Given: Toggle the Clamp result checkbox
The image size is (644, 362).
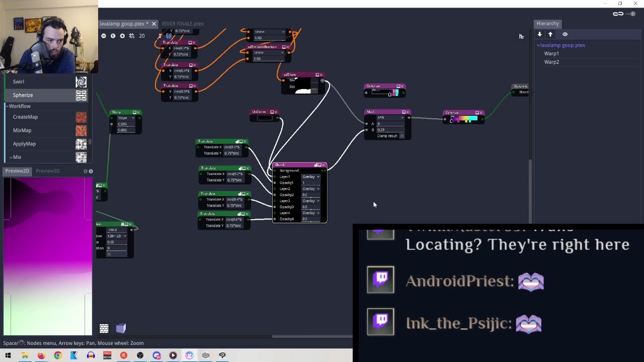Looking at the screenshot, I should (401, 136).
